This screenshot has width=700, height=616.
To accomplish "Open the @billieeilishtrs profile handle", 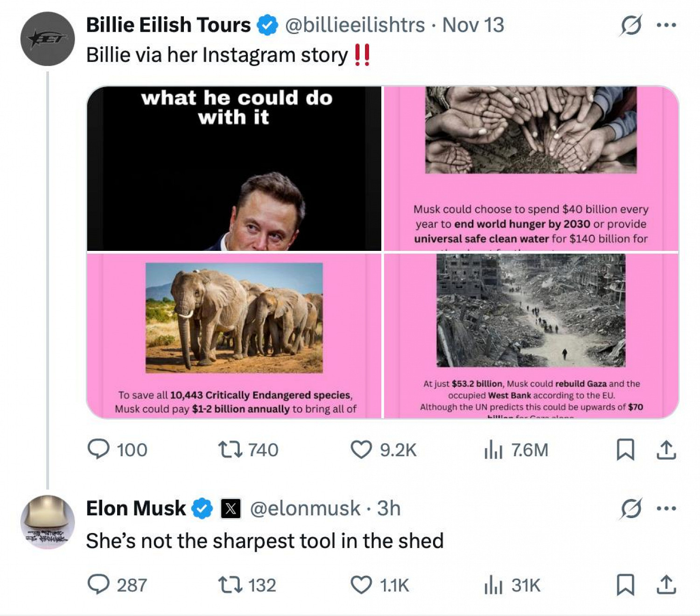I will click(355, 25).
